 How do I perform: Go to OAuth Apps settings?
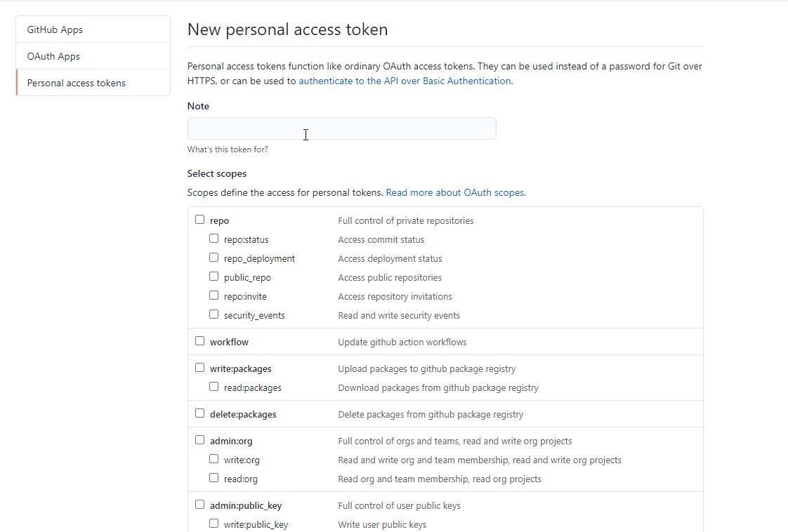click(x=53, y=56)
